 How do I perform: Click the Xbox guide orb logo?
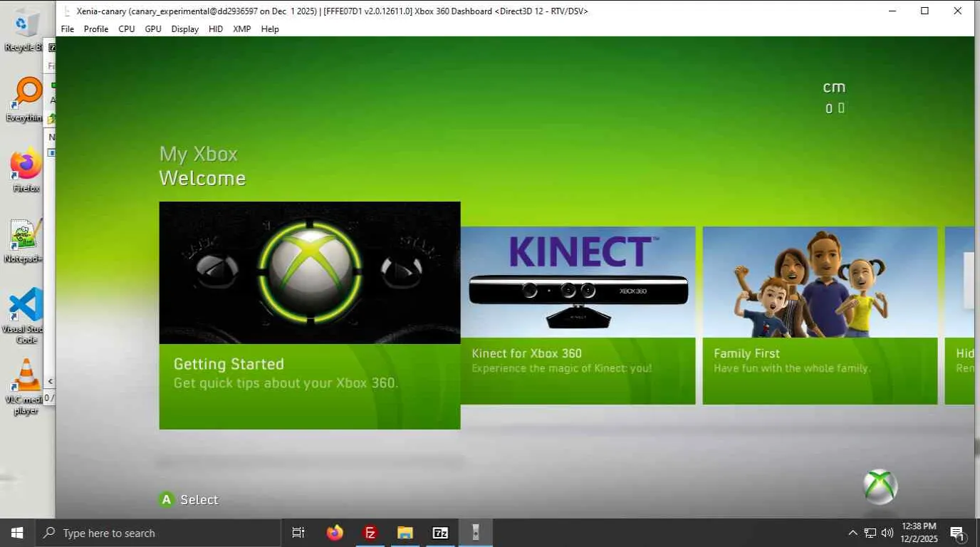[x=880, y=487]
